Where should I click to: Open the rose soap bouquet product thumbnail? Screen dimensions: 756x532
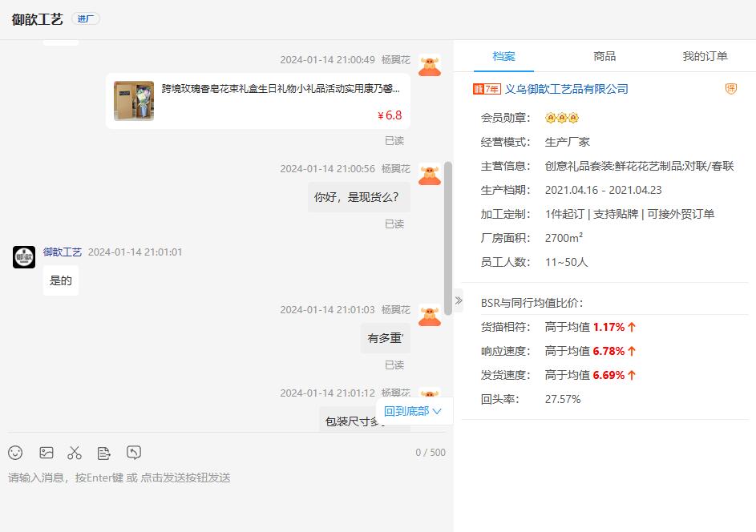[134, 101]
